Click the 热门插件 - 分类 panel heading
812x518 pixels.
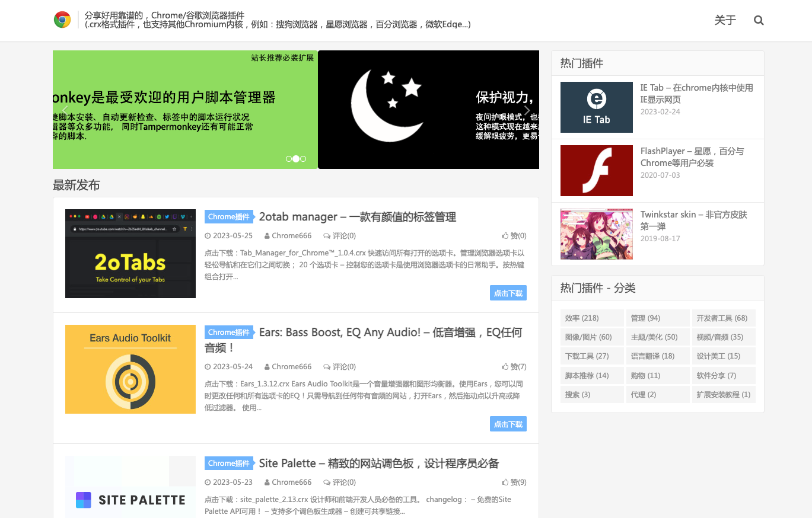(x=598, y=288)
